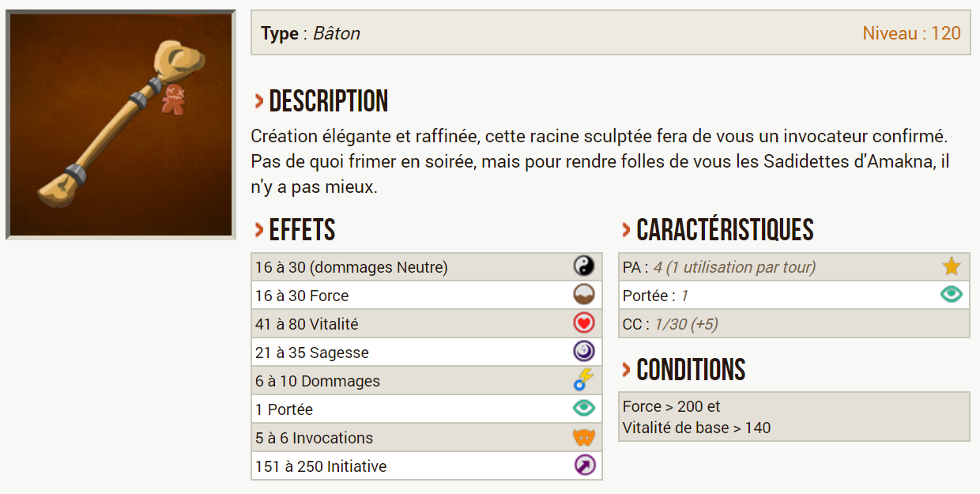Viewport: 980px width, 494px height.
Task: Click the gold star PA icon
Action: point(951,266)
